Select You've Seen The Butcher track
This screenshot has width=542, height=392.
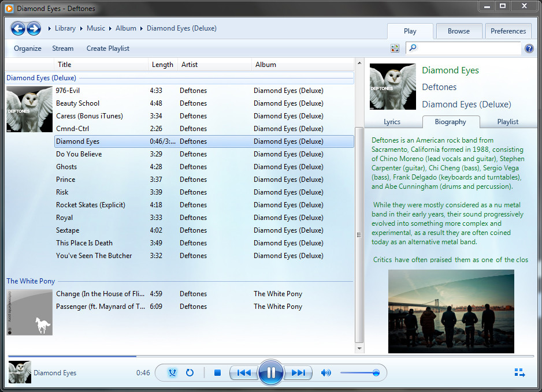(204, 256)
